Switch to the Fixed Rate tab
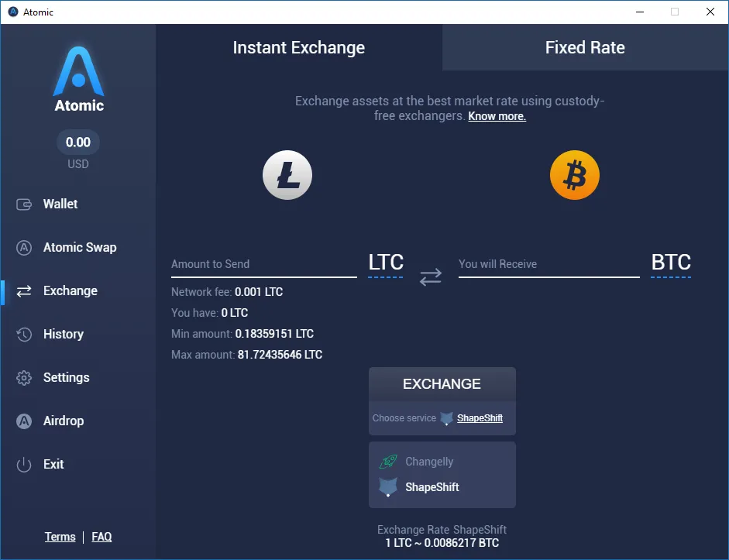Image resolution: width=729 pixels, height=560 pixels. [585, 47]
